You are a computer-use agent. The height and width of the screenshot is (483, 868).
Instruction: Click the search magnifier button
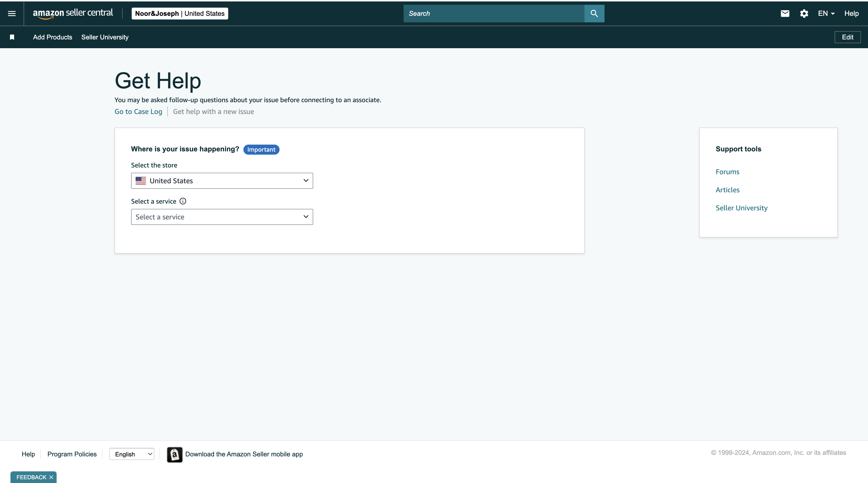(594, 14)
